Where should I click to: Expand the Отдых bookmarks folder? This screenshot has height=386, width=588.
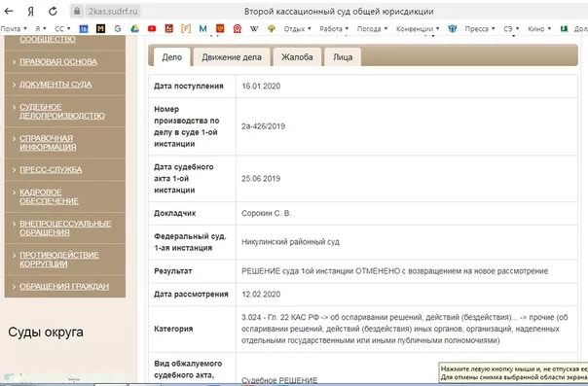297,28
